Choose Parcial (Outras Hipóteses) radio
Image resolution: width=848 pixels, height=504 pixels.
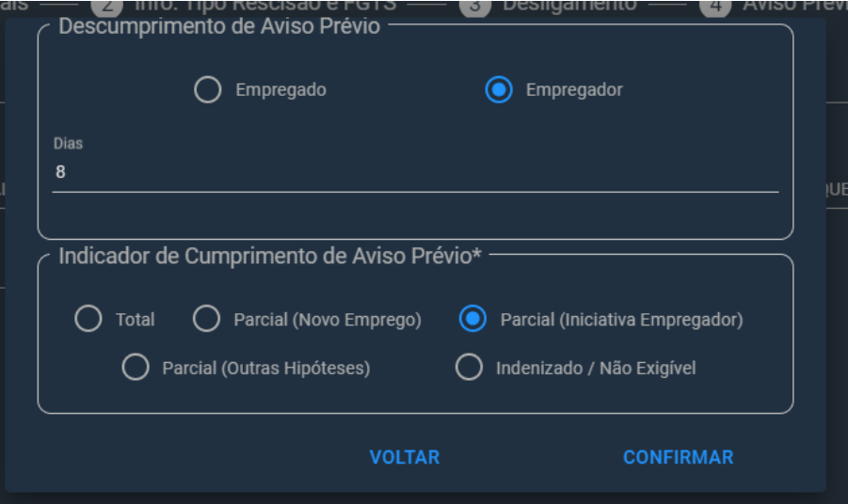pyautogui.click(x=136, y=368)
